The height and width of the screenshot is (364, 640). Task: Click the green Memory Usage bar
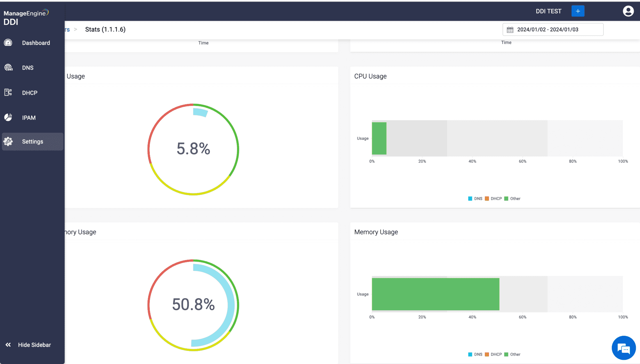(x=435, y=294)
